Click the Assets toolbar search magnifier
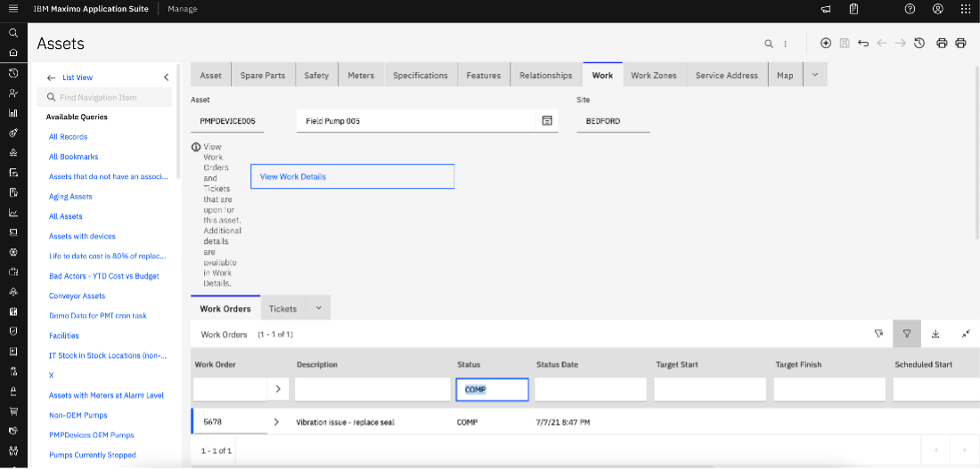980x470 pixels. pyautogui.click(x=769, y=44)
